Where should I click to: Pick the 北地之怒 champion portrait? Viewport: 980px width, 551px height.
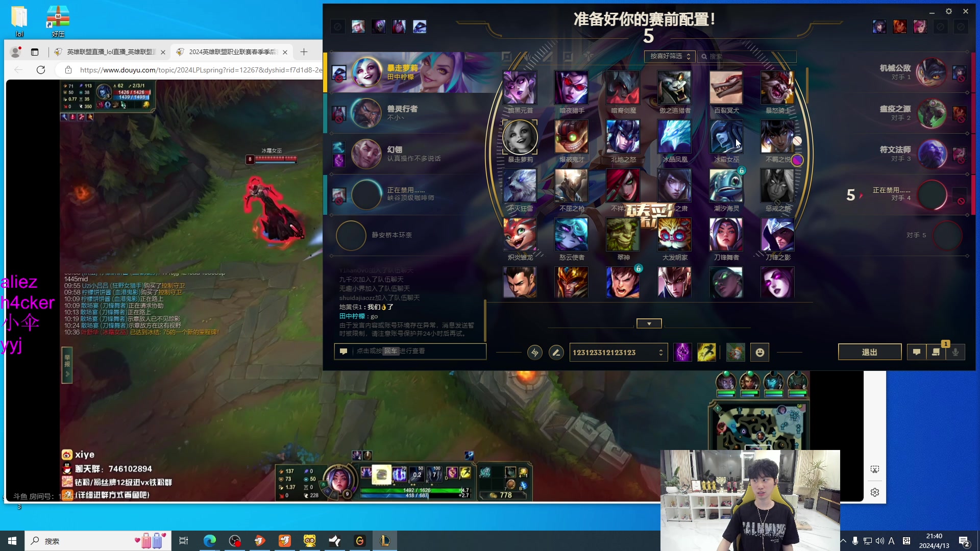tap(623, 137)
